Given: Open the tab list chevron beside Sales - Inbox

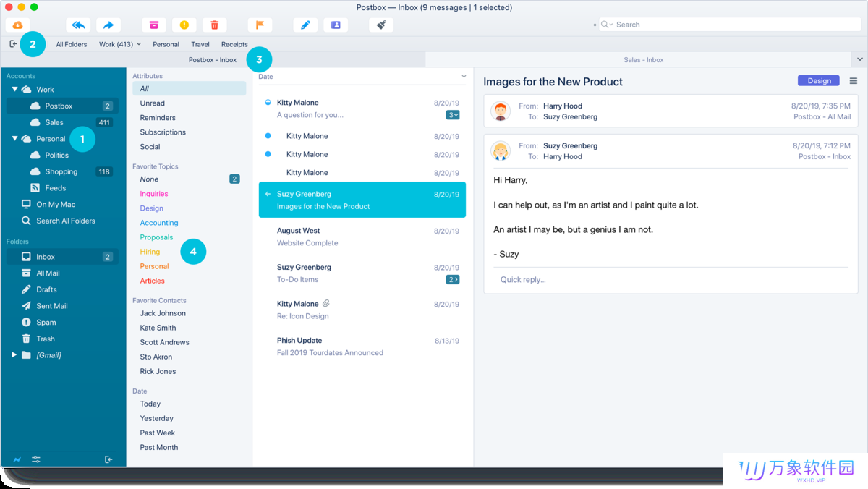Looking at the screenshot, I should pos(860,59).
